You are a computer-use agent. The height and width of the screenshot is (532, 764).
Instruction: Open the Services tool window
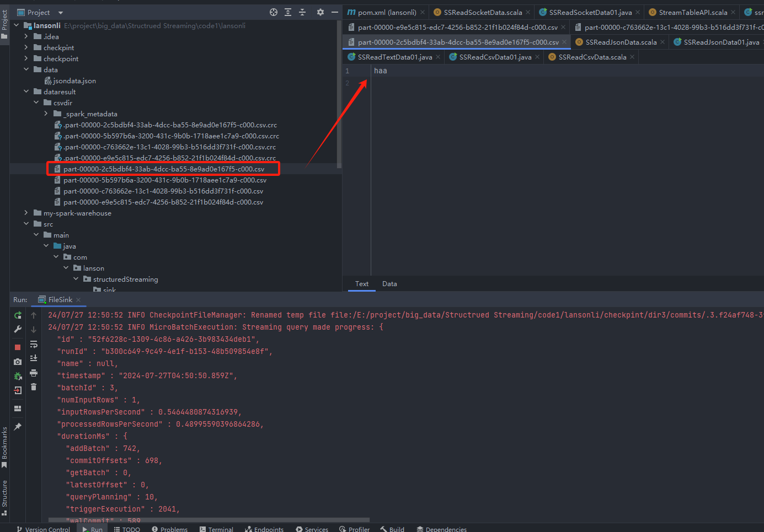click(x=312, y=528)
